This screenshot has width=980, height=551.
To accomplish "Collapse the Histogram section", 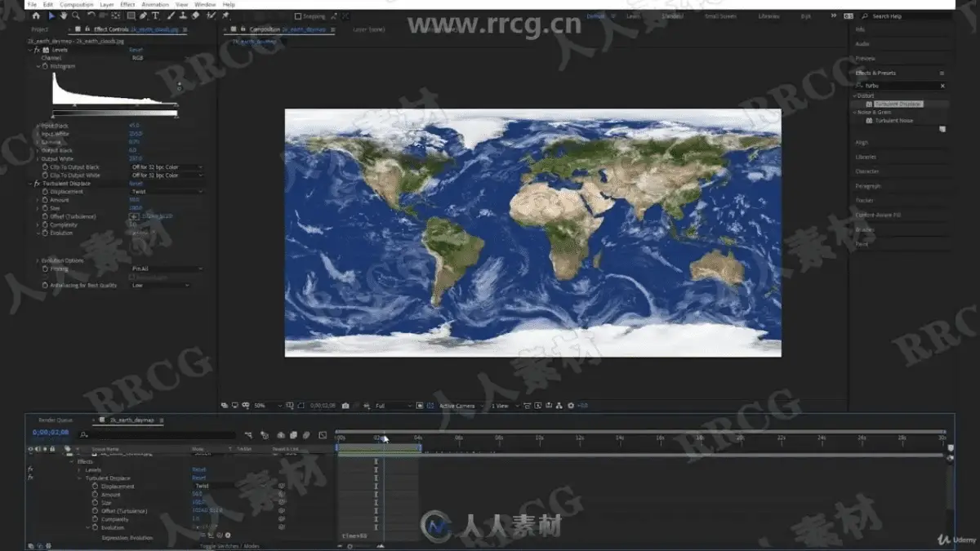I will coord(38,66).
